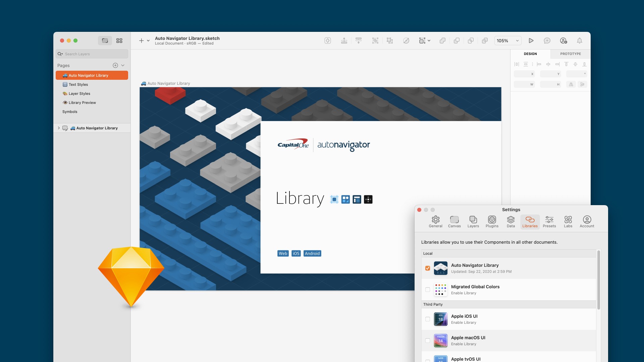Image resolution: width=644 pixels, height=362 pixels.
Task: Click the Bring Forward toolbar icon
Action: click(344, 41)
